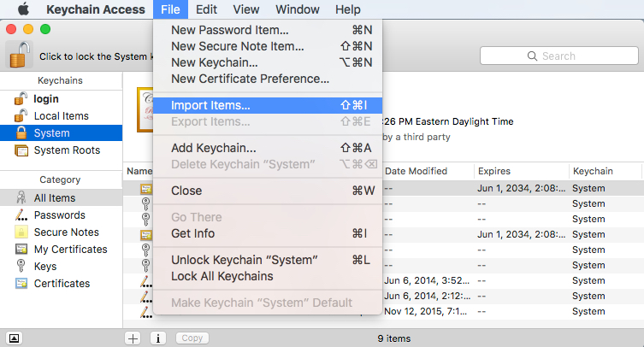Open the Help menu
Image resolution: width=644 pixels, height=347 pixels.
coord(348,9)
